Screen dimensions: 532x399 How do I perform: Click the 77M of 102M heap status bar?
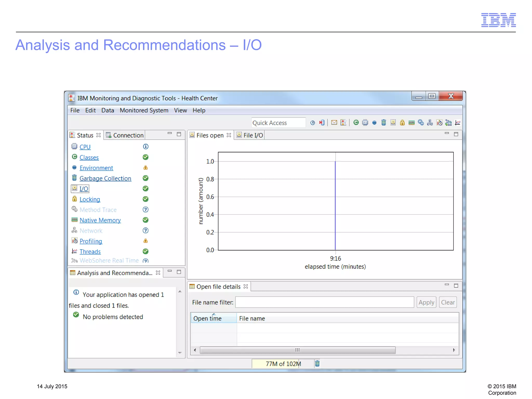pos(283,364)
